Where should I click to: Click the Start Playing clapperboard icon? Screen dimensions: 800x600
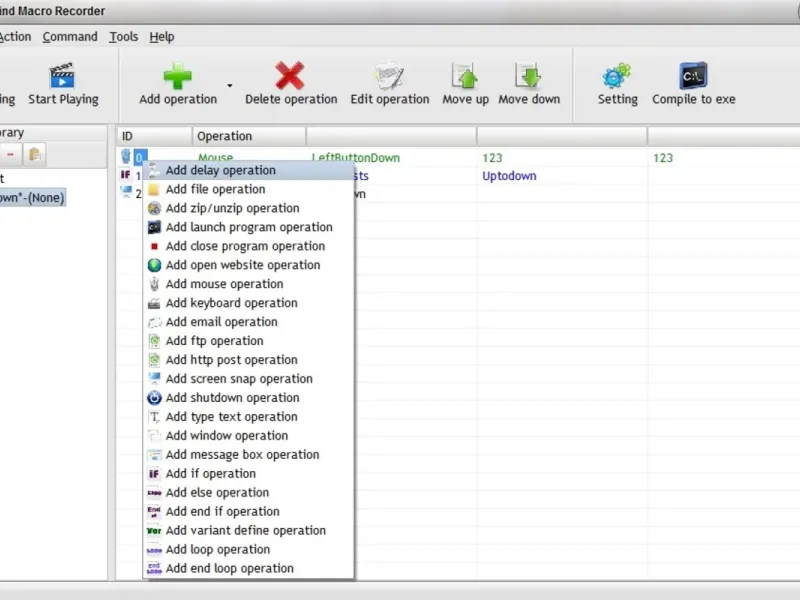click(62, 76)
